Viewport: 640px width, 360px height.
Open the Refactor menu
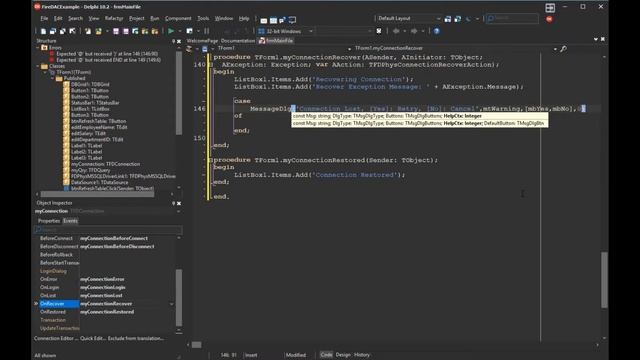[x=114, y=18]
